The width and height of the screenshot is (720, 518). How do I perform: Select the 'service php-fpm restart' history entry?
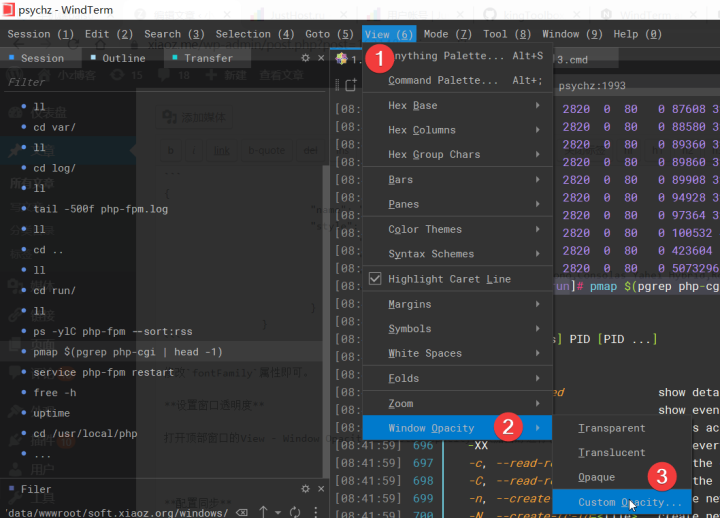(103, 372)
